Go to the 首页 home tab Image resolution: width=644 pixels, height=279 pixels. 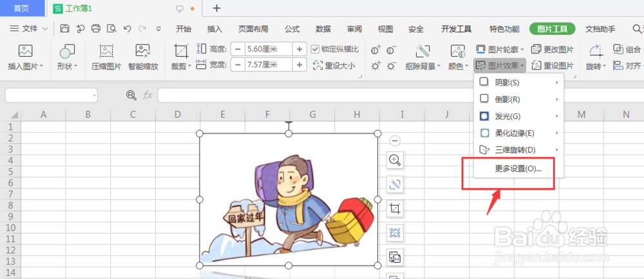tap(21, 8)
